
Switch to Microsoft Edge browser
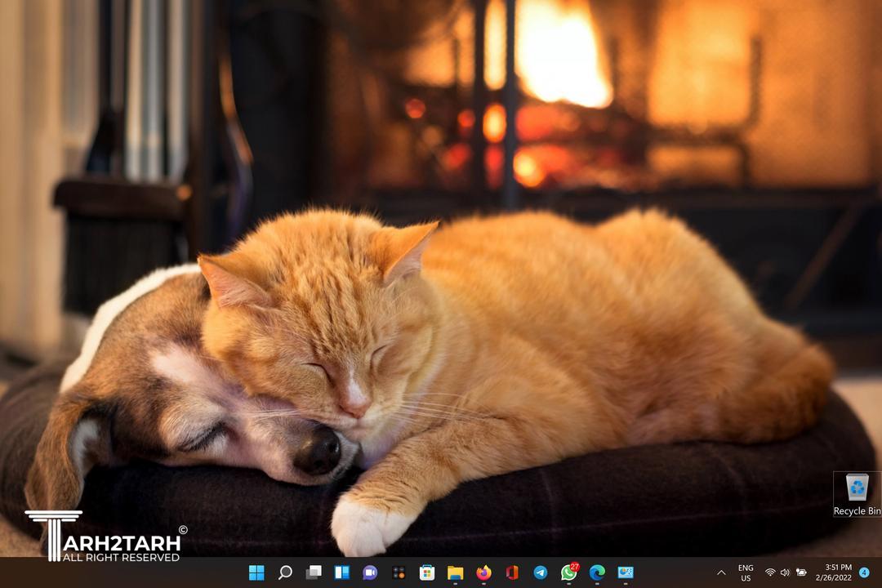pyautogui.click(x=597, y=572)
